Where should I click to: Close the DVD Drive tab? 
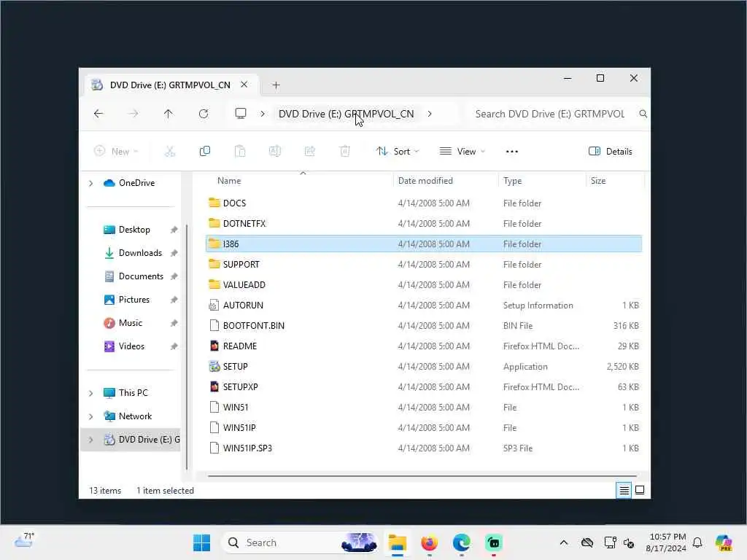(x=244, y=85)
